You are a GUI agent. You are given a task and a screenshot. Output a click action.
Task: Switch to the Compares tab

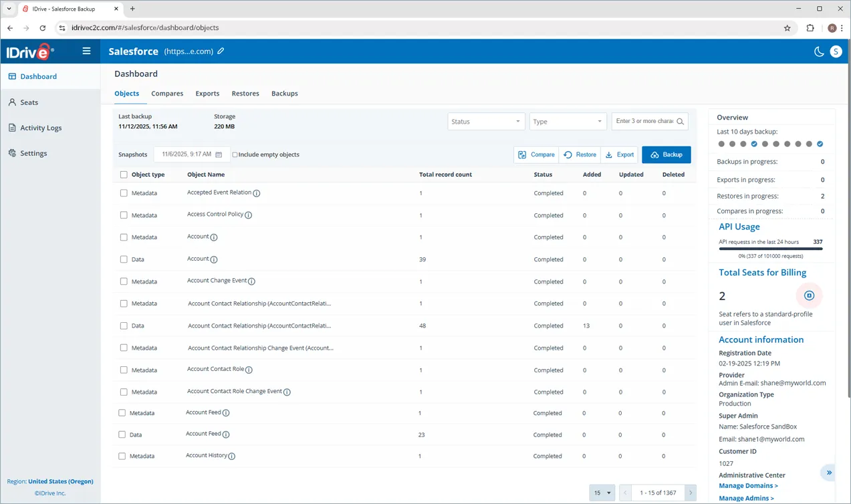tap(167, 94)
